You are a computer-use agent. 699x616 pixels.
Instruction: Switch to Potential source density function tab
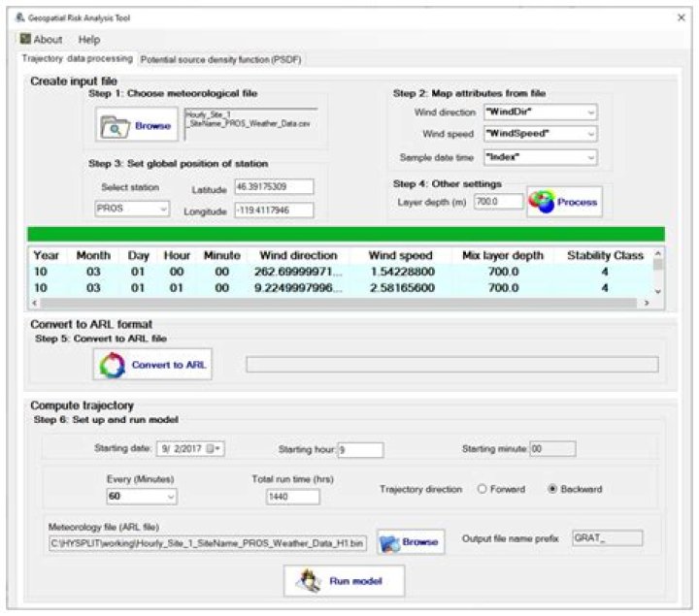point(221,59)
